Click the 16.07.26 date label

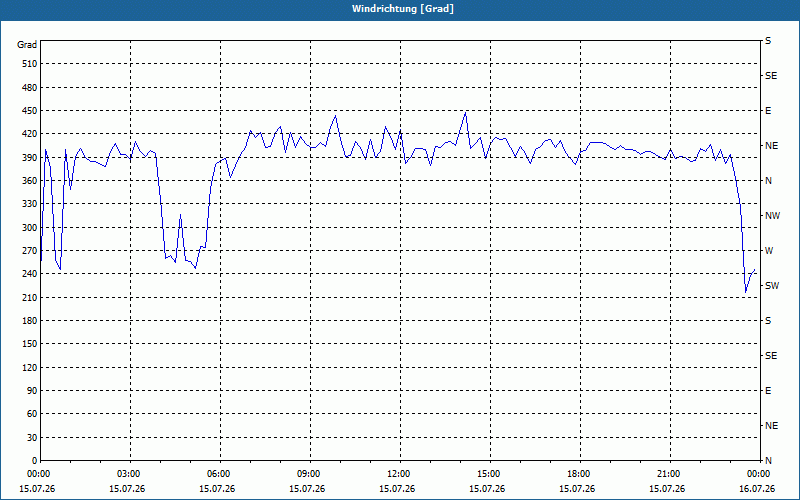[757, 489]
